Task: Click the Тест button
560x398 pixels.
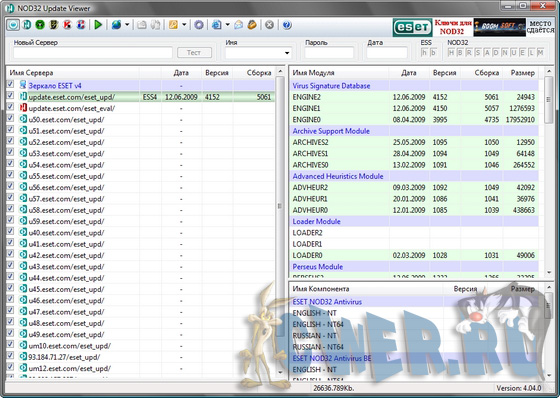Action: 194,53
